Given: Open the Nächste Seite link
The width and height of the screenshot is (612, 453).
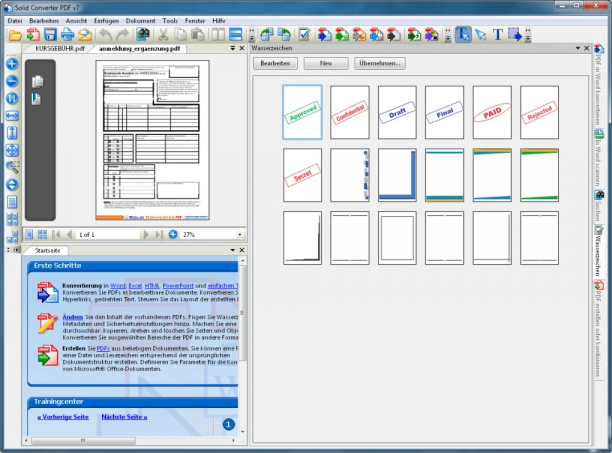Looking at the screenshot, I should pyautogui.click(x=124, y=417).
